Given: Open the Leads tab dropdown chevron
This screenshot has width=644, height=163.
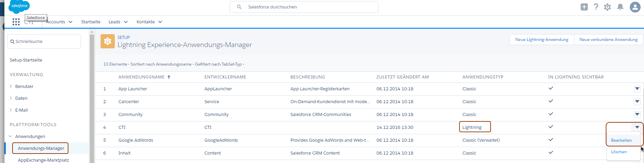Looking at the screenshot, I should pyautogui.click(x=126, y=22).
